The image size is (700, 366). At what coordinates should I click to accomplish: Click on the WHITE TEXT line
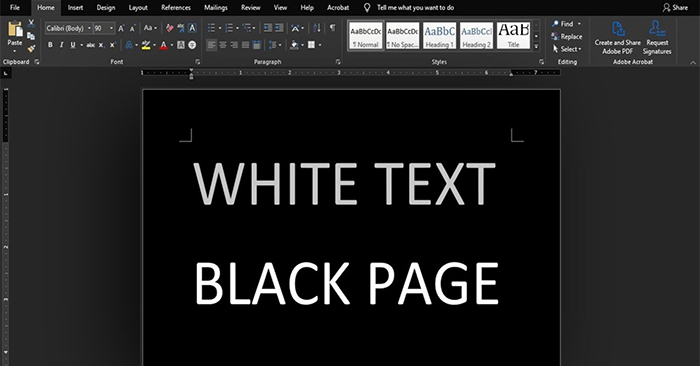click(345, 183)
